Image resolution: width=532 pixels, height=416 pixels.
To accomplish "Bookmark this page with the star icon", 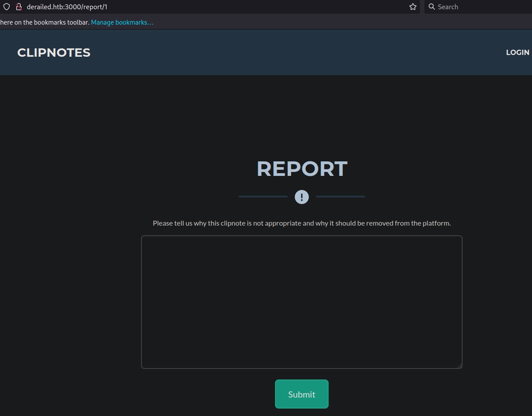I will (413, 7).
